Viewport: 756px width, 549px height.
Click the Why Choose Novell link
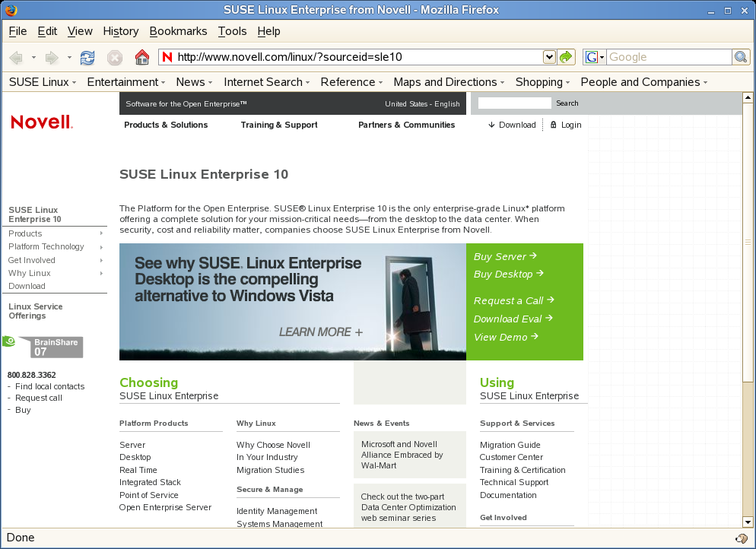[273, 445]
